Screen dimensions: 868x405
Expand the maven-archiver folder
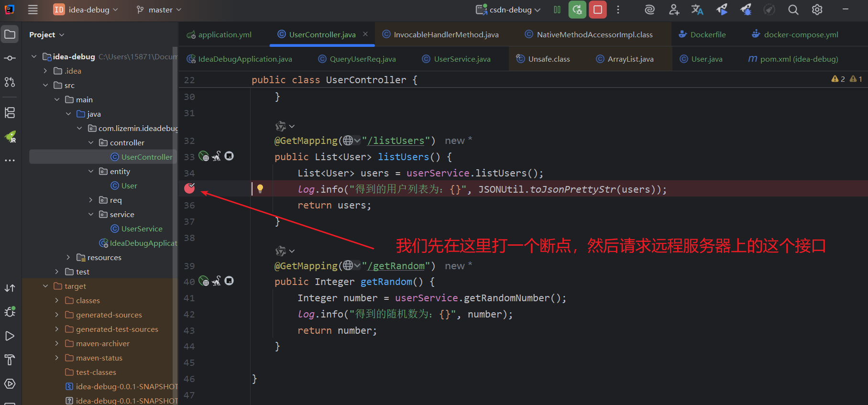point(57,343)
